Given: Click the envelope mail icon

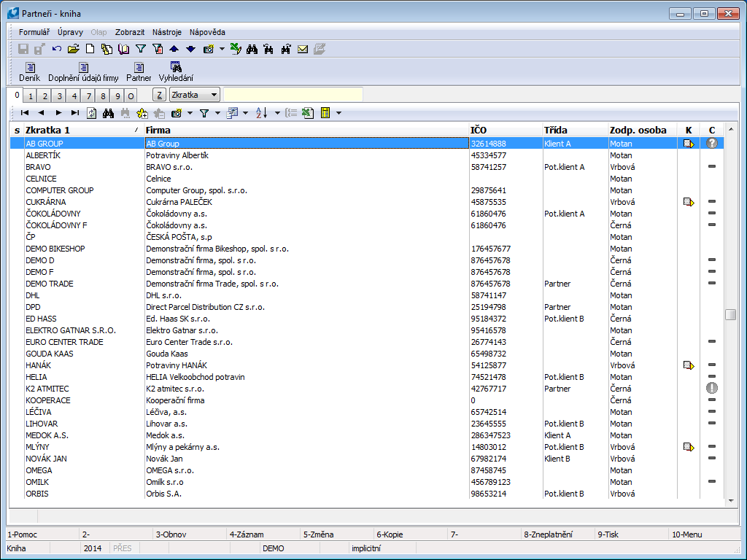Looking at the screenshot, I should 302,49.
